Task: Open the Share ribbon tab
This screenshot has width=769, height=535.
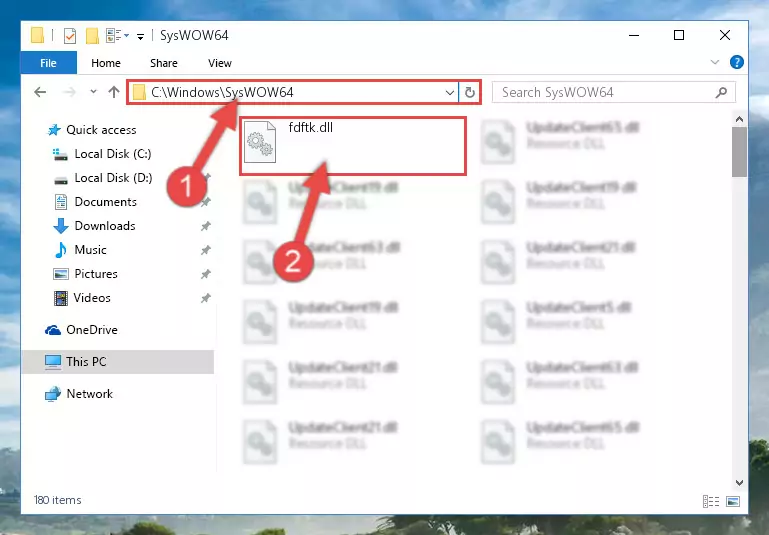Action: [163, 63]
